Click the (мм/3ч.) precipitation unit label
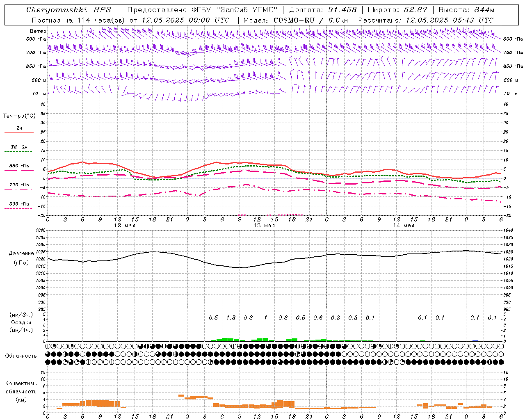 (21, 315)
